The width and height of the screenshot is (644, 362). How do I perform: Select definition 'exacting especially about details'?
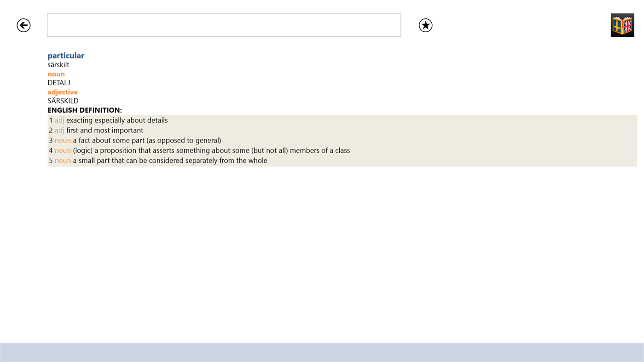[117, 120]
